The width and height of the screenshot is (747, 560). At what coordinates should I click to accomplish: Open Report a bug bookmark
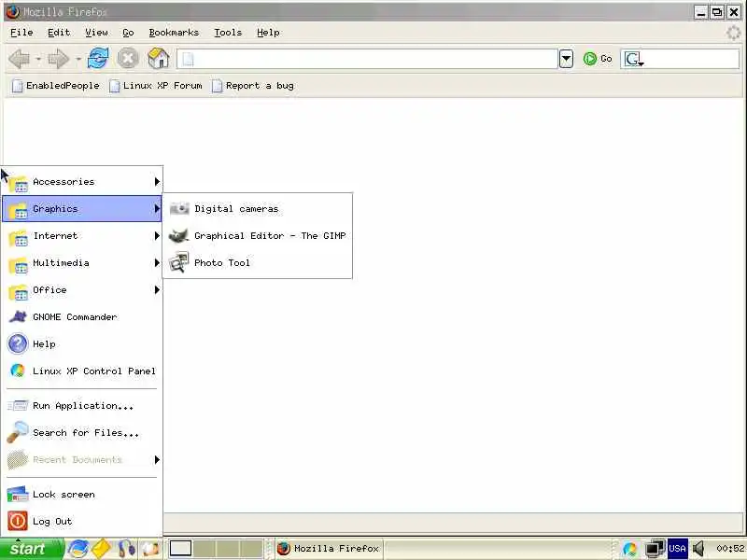tap(253, 86)
